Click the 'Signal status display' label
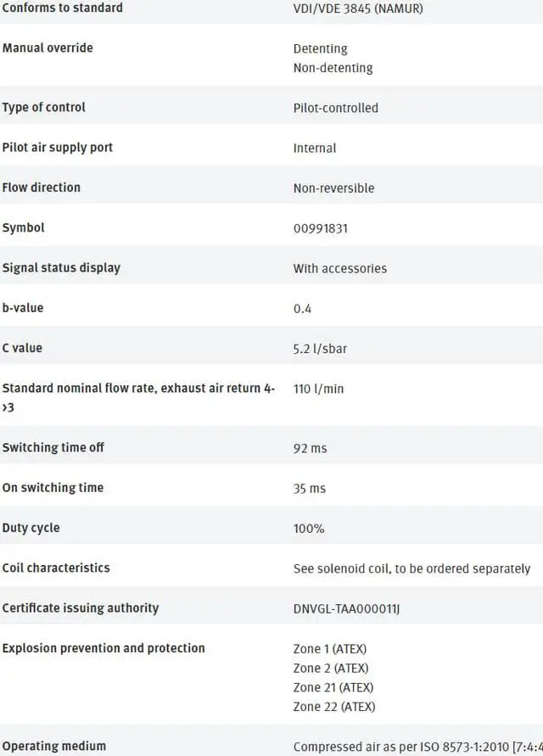 61,268
